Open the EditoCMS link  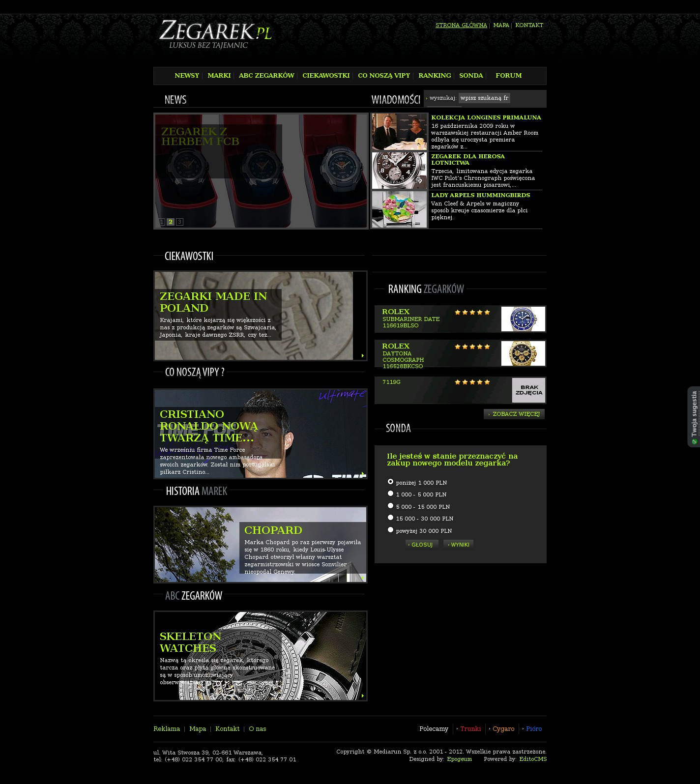point(533,759)
